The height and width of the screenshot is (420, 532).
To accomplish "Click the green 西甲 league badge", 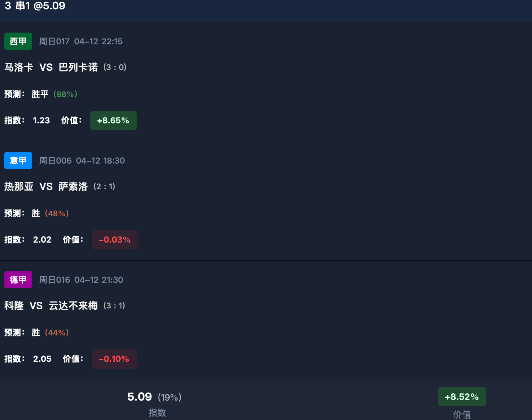I will coord(18,41).
